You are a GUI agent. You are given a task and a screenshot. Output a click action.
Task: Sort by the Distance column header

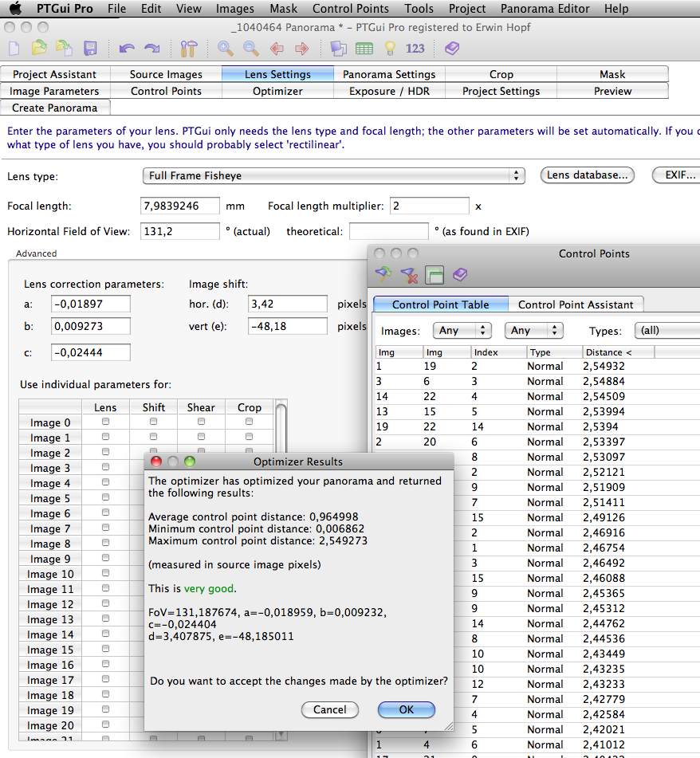pos(618,352)
